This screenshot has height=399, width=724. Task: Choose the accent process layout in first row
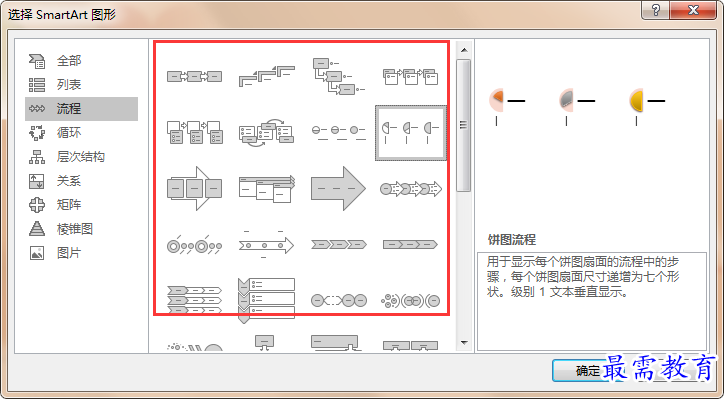tap(410, 76)
